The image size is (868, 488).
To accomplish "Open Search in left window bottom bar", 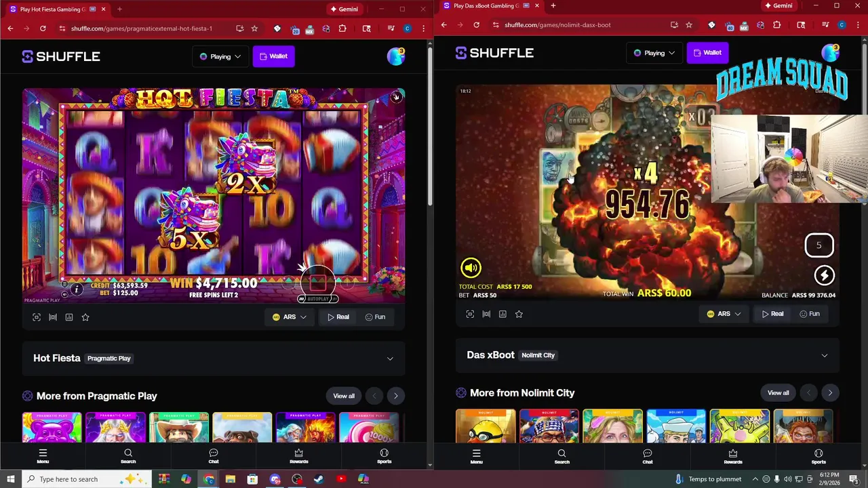I will coord(128,456).
